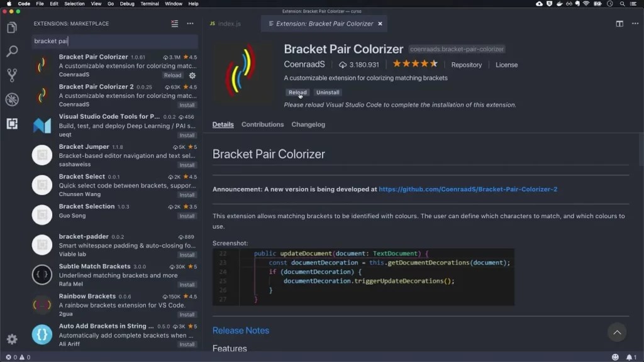The image size is (644, 362).
Task: Open the Source Control panel icon
Action: click(11, 75)
